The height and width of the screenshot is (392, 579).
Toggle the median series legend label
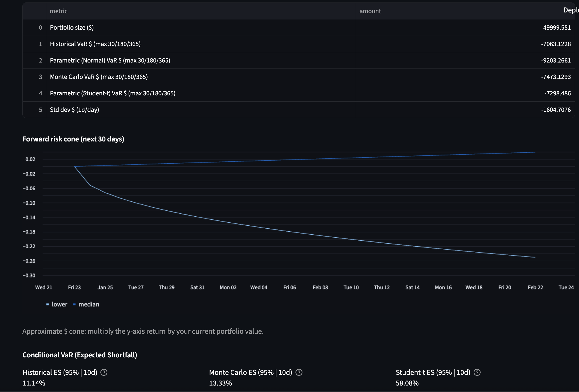[x=89, y=304]
